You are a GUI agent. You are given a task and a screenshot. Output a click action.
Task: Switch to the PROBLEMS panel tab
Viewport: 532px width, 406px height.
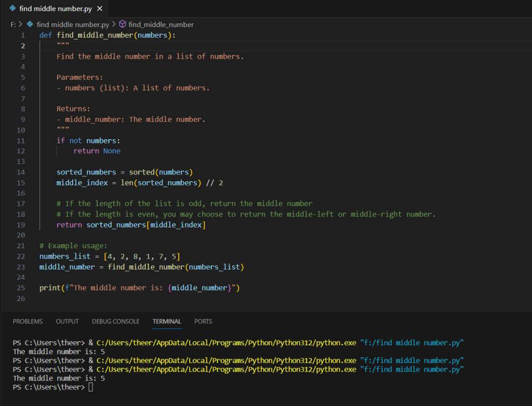click(x=28, y=321)
